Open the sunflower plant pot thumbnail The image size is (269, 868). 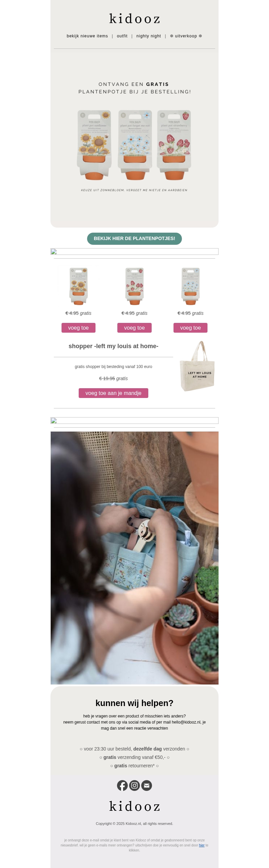point(78,286)
